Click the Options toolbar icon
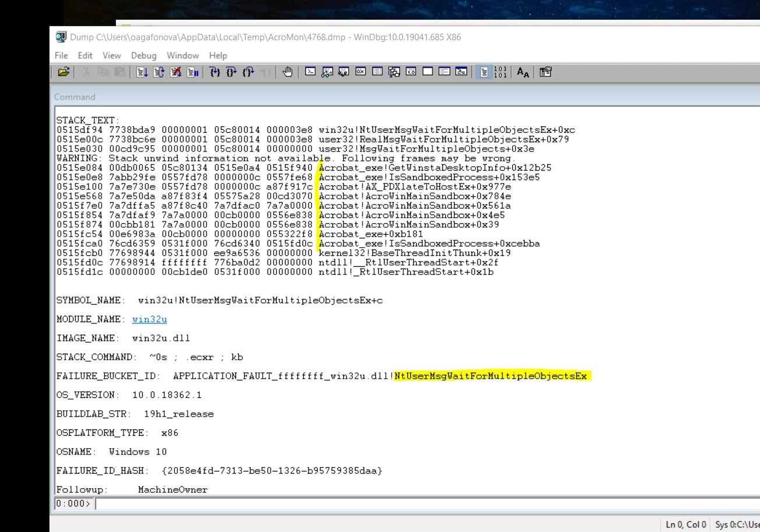The height and width of the screenshot is (532, 760). coord(546,72)
